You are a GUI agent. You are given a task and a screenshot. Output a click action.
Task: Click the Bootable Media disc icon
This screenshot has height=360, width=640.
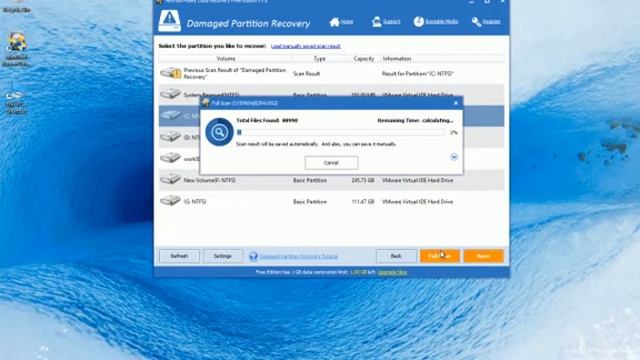click(418, 22)
